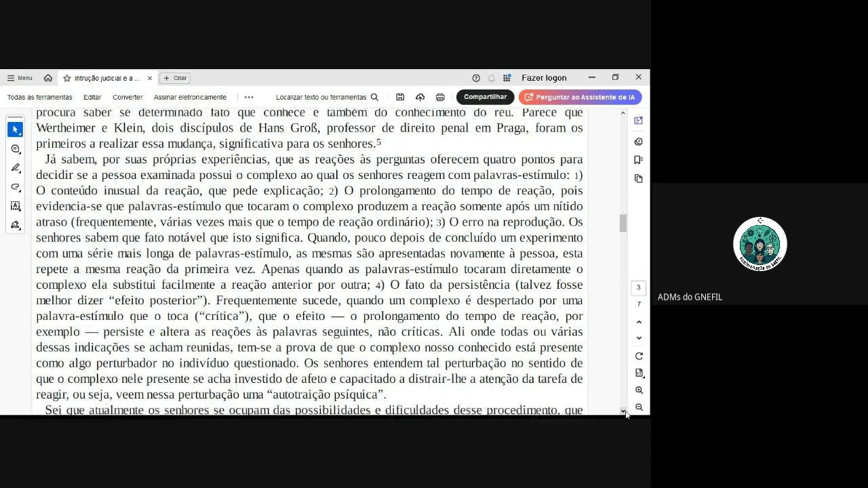The image size is (868, 488).
Task: Star the Intrução judicial document tab
Action: 66,78
